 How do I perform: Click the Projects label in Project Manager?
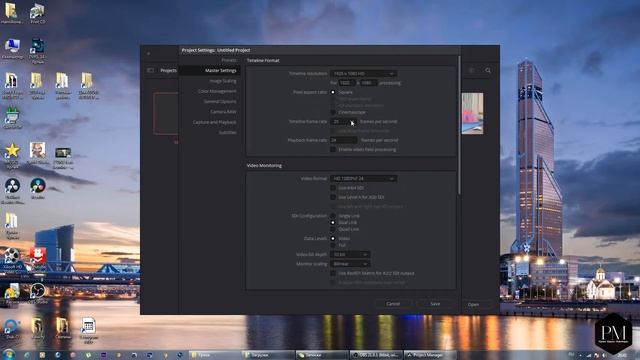(168, 70)
